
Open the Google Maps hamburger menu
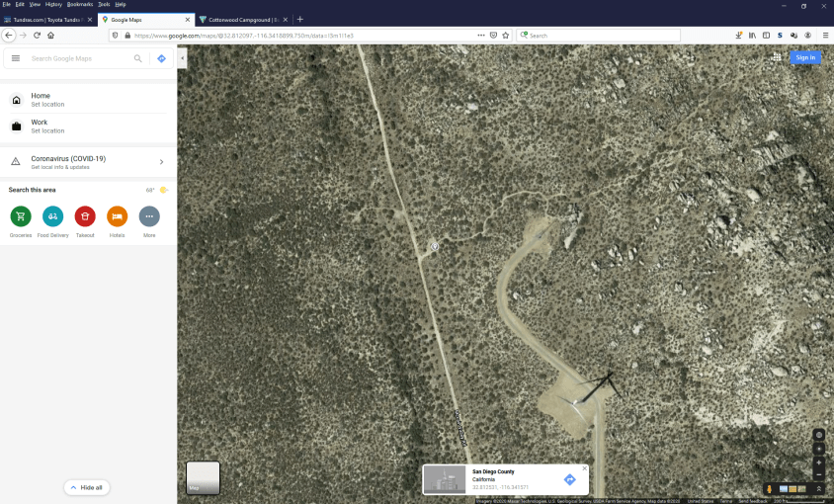tap(16, 58)
